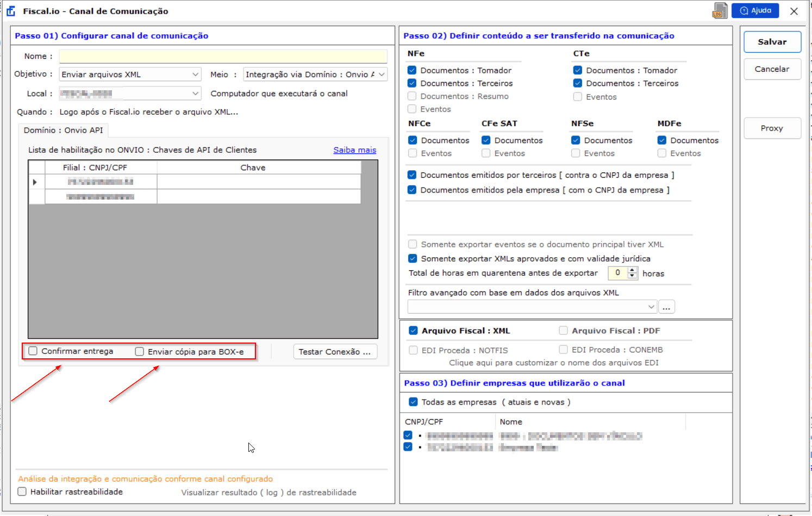Viewport: 812px width, 516px height.
Task: Click the Cancelar button
Action: point(772,69)
